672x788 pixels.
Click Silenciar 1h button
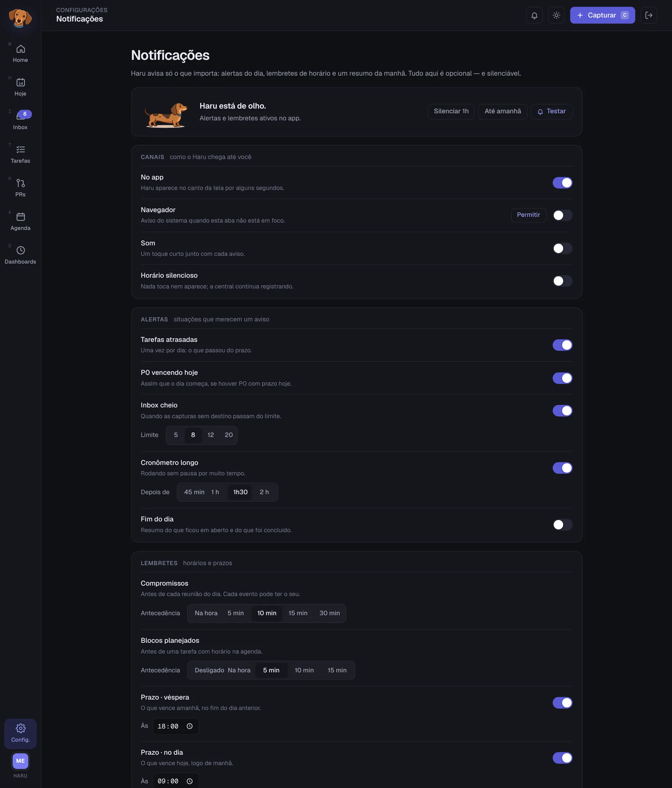(451, 111)
